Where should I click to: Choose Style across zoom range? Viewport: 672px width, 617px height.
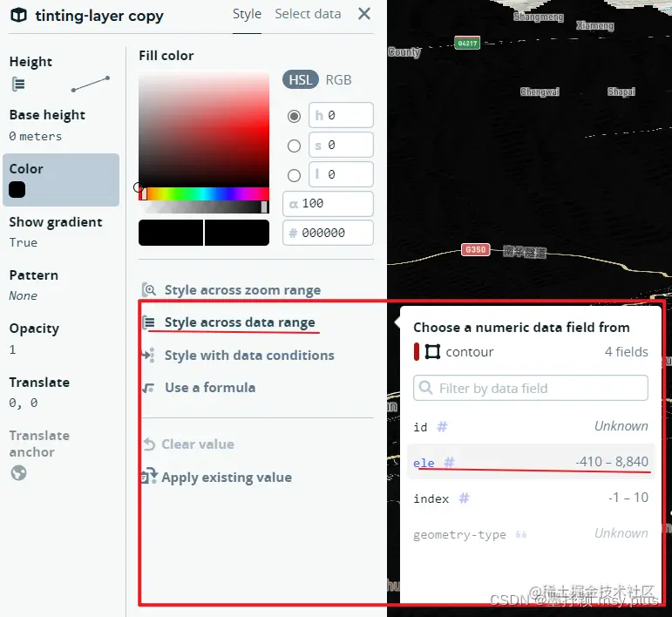point(242,290)
